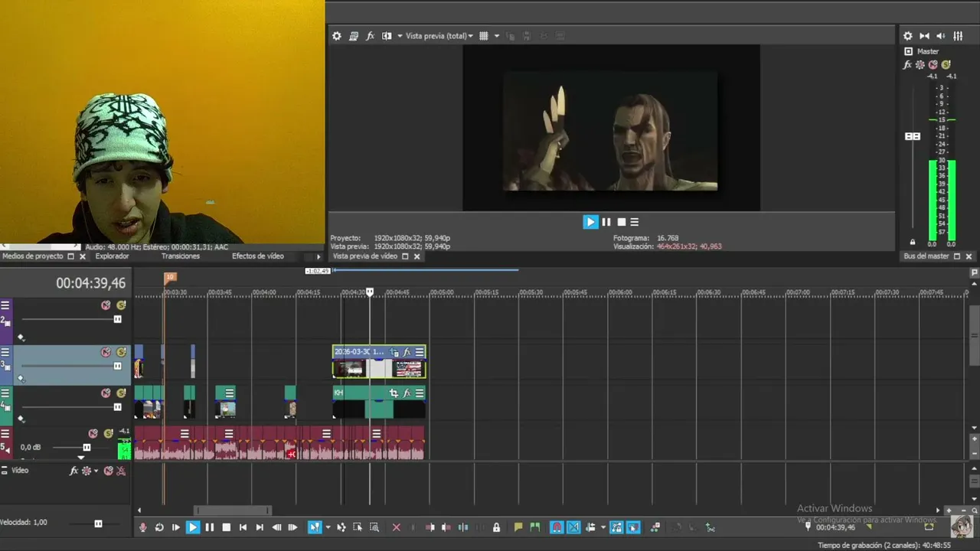The image size is (980, 551).
Task: Switch to Efectos de vídeo tab
Action: click(258, 256)
